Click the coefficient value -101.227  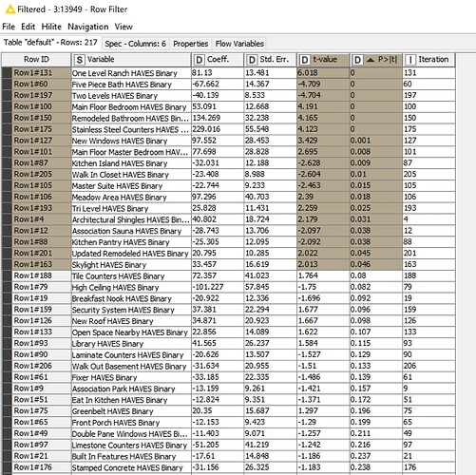pyautogui.click(x=218, y=287)
